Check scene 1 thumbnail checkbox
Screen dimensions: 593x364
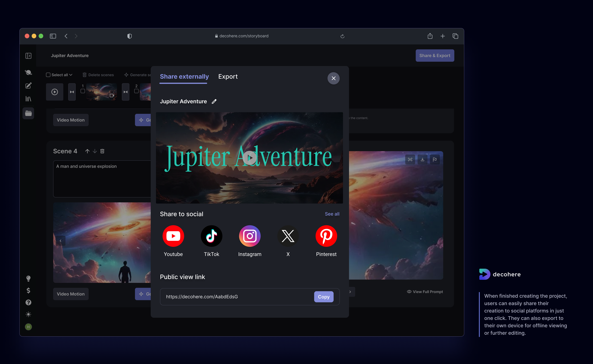[x=83, y=91]
